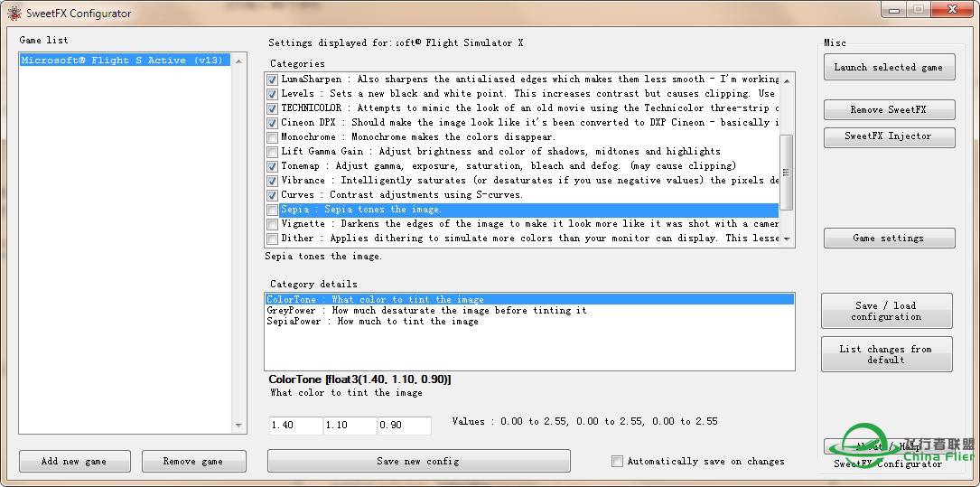Click the SweetFX app icon in title bar
The height and width of the screenshot is (487, 980).
[x=14, y=14]
